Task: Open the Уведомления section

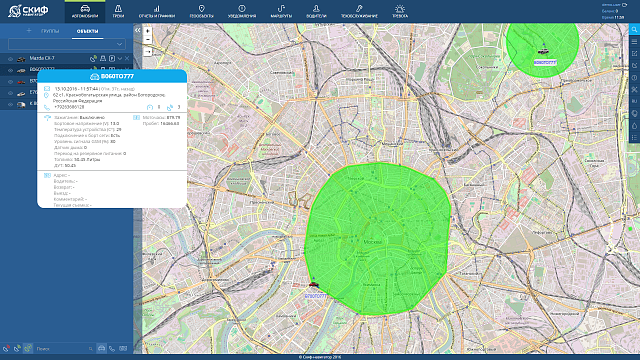Action: click(242, 11)
